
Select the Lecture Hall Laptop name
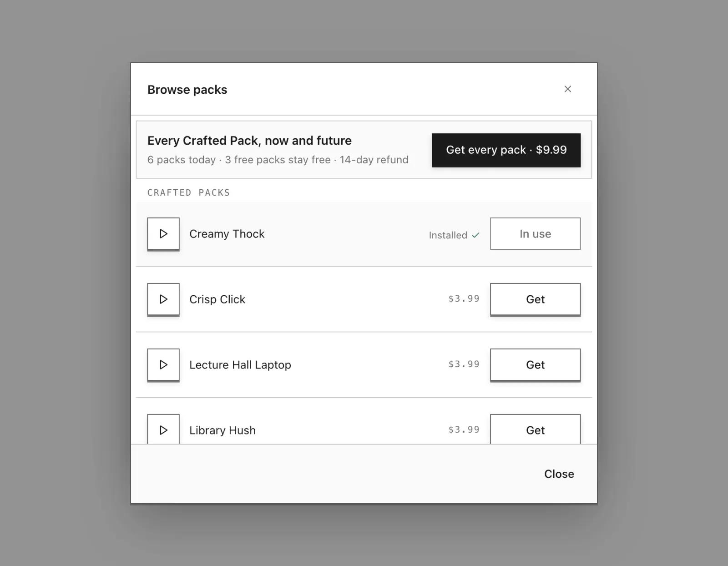coord(240,365)
